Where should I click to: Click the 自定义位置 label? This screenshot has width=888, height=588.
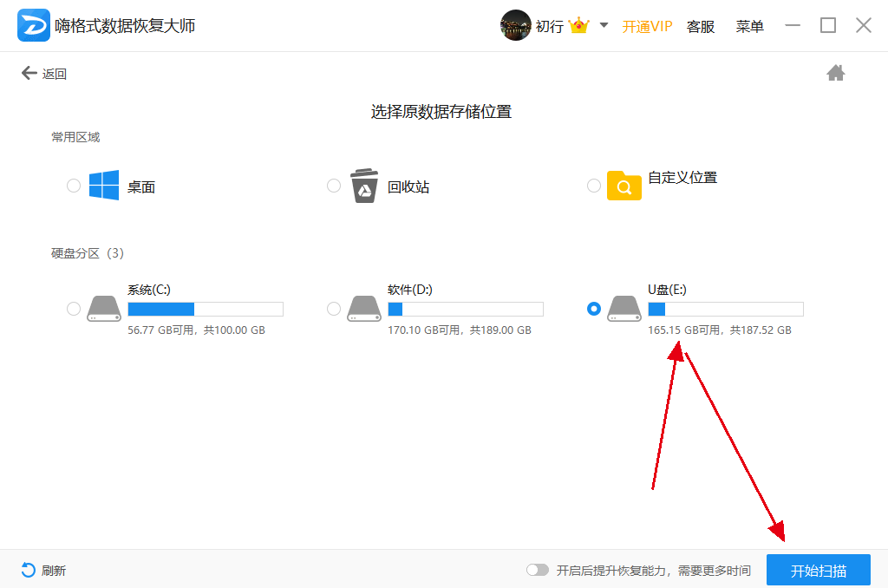coord(682,178)
